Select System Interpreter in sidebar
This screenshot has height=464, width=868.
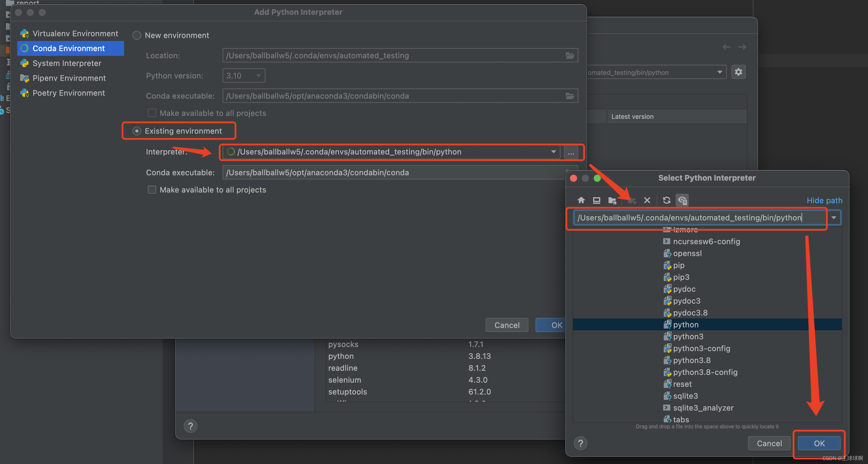pyautogui.click(x=67, y=63)
